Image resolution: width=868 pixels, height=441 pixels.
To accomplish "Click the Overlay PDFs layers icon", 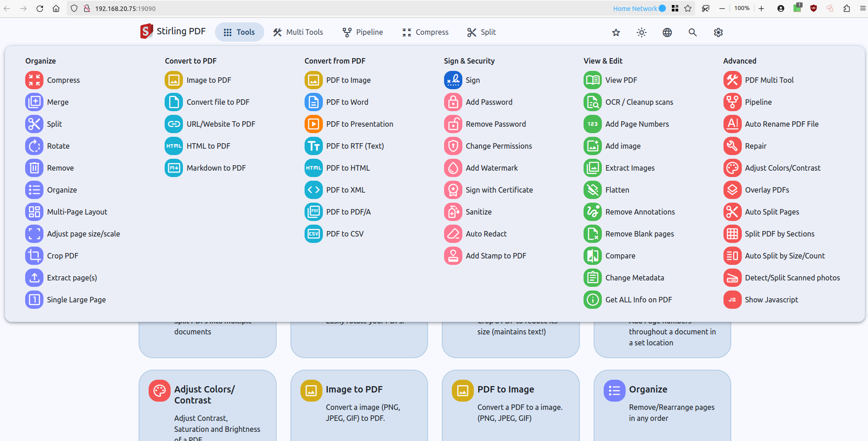I will 733,190.
